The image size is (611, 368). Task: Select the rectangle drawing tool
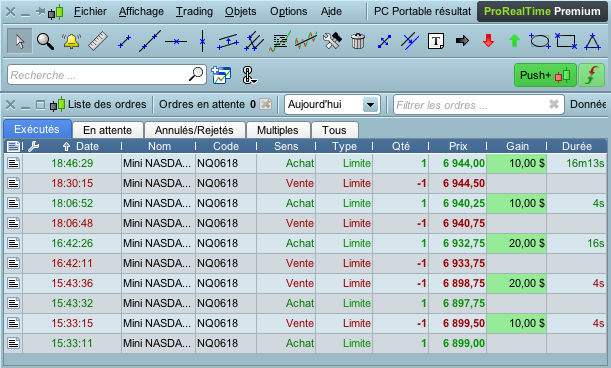[x=566, y=41]
